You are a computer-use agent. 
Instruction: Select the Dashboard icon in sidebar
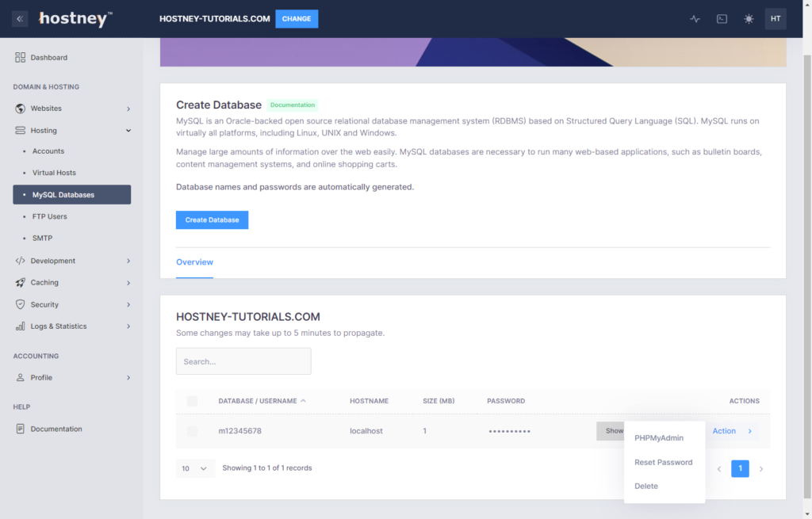coord(19,57)
